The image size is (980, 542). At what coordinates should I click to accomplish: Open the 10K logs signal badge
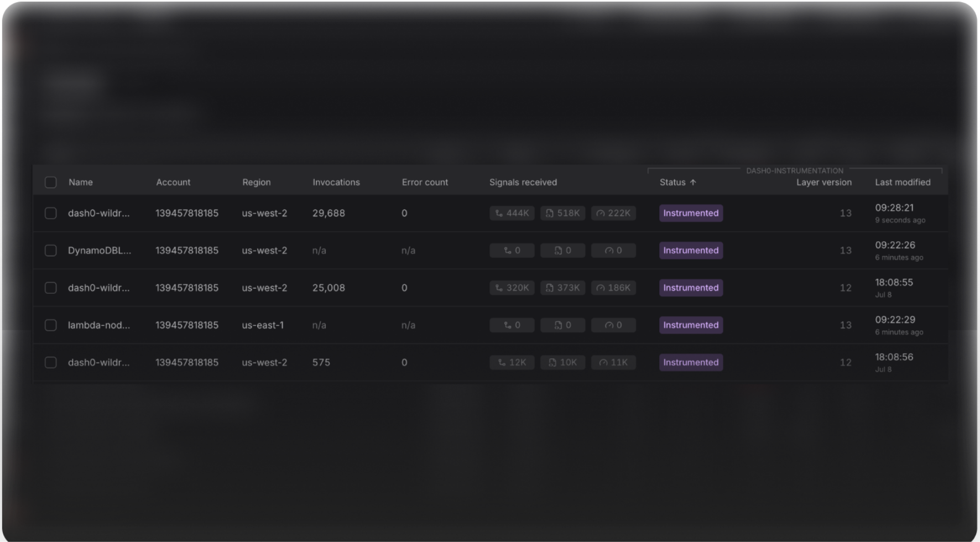pyautogui.click(x=563, y=363)
